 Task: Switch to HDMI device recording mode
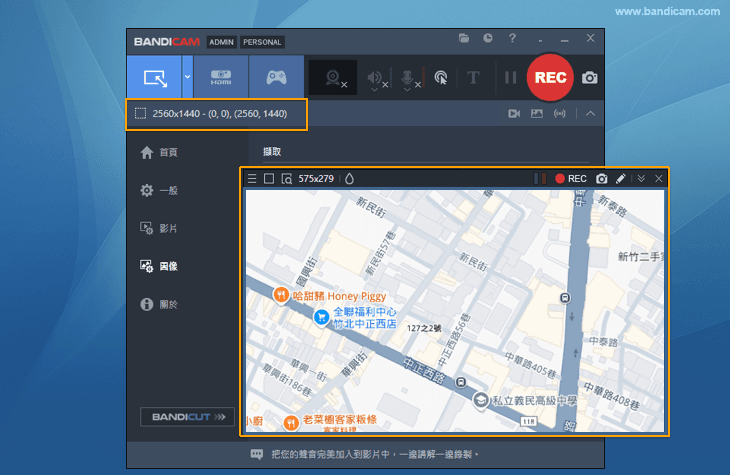[x=220, y=77]
